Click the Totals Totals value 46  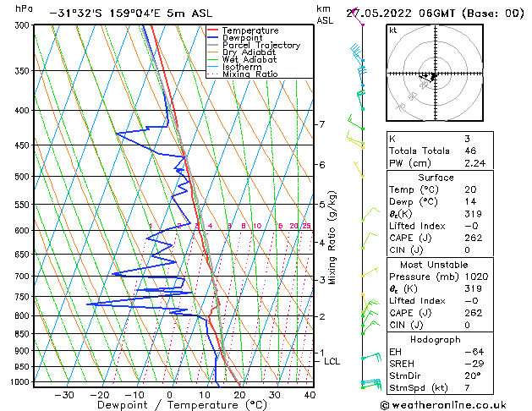pos(470,151)
